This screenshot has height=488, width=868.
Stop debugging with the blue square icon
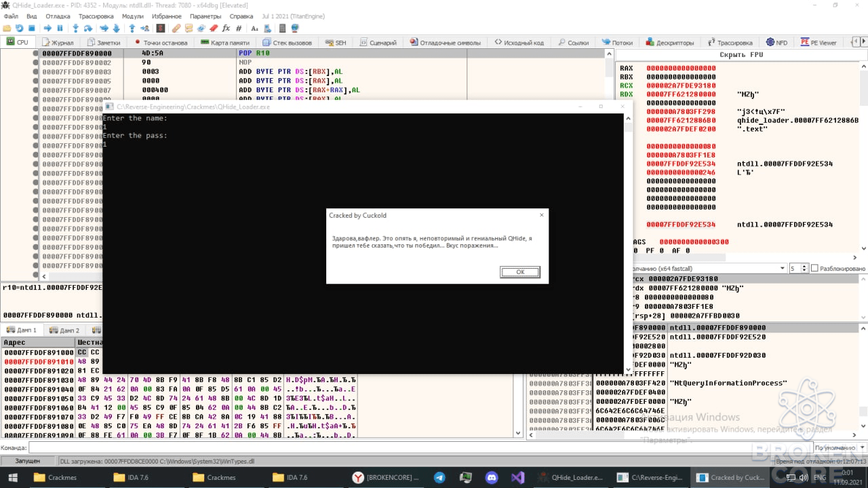click(x=31, y=29)
